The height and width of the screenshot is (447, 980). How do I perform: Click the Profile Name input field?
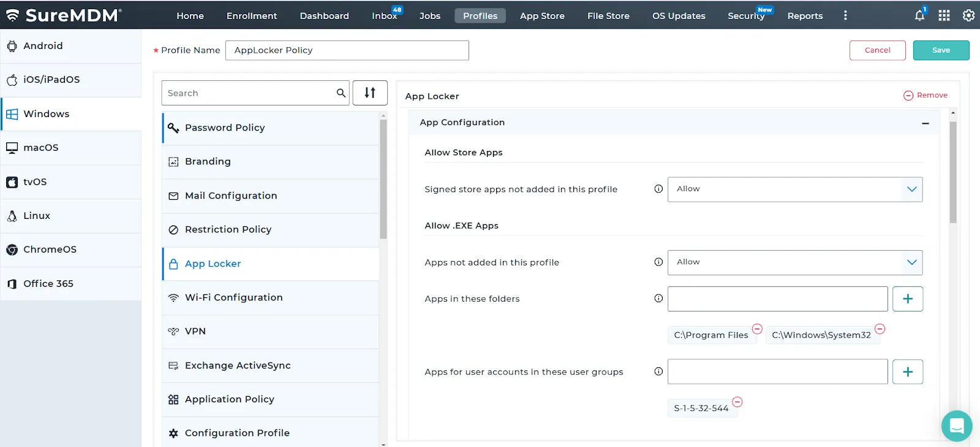347,50
